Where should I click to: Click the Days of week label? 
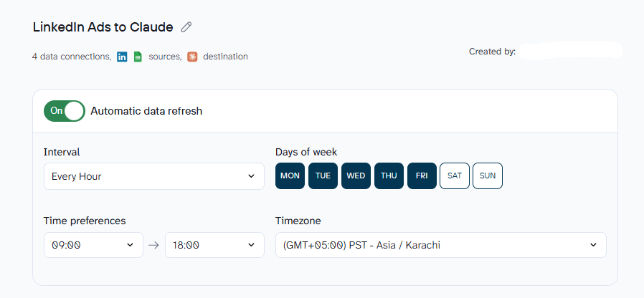click(306, 152)
